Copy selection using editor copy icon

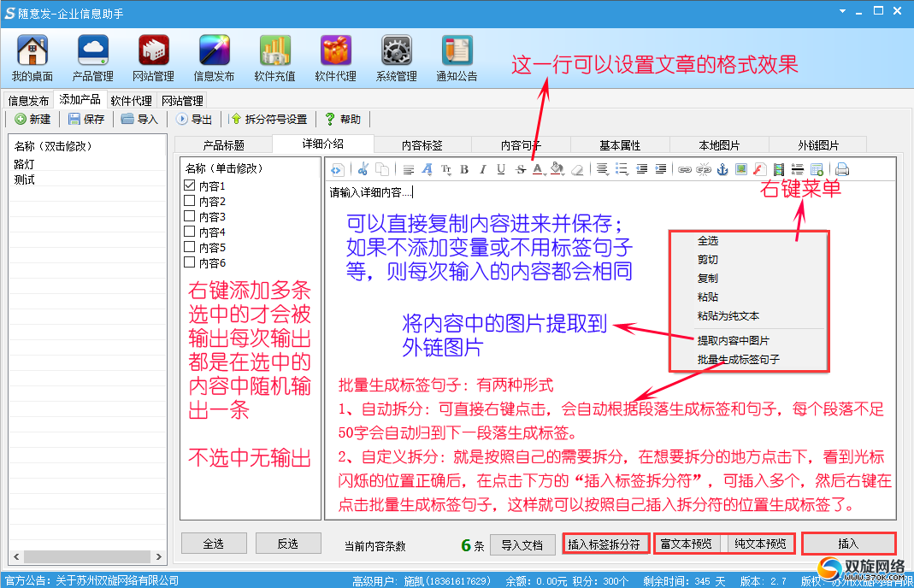coord(382,169)
